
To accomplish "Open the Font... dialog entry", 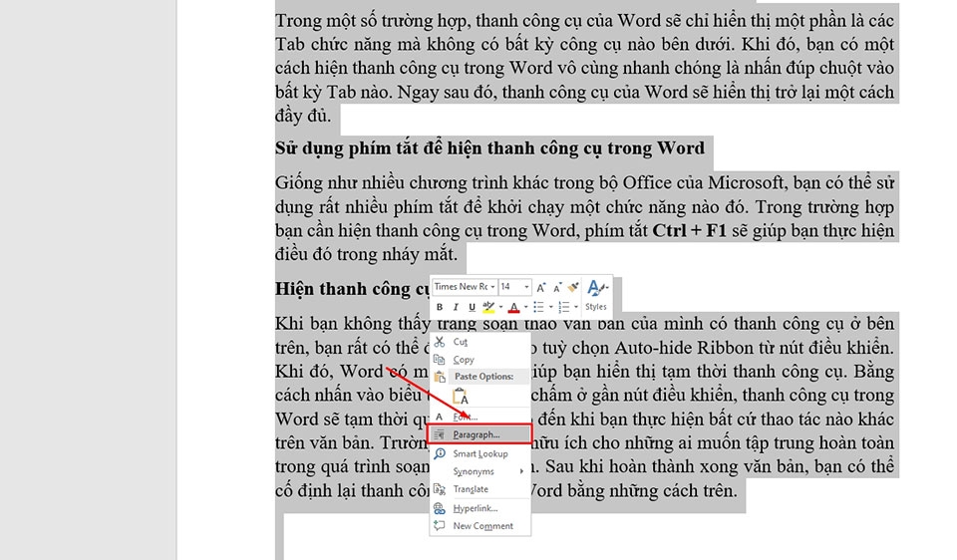I will pos(479,418).
